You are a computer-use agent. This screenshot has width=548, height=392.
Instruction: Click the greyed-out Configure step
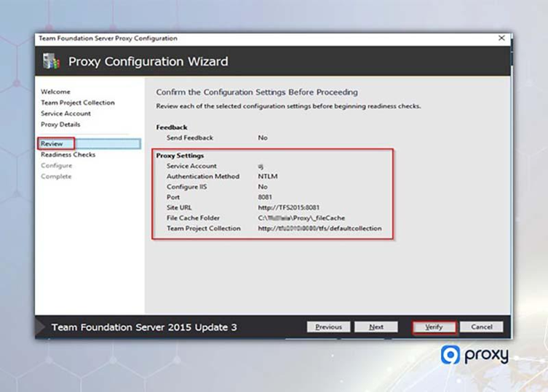tap(56, 166)
